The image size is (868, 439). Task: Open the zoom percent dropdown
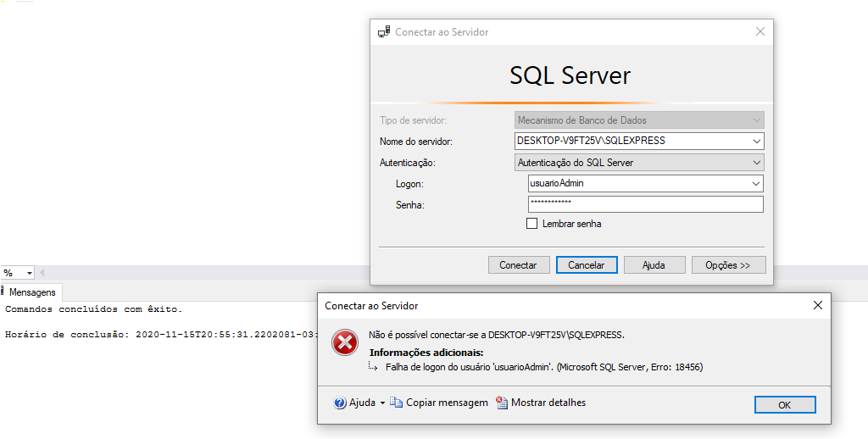pyautogui.click(x=29, y=273)
